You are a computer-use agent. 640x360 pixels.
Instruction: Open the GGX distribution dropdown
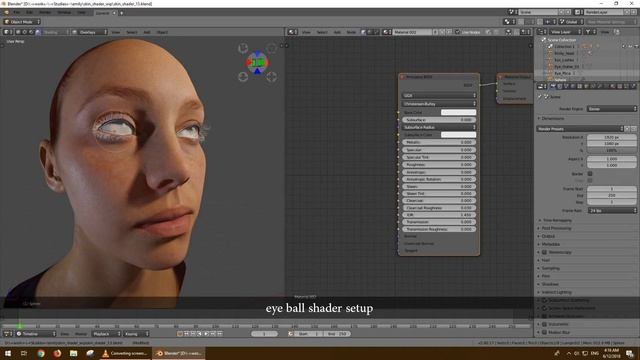point(439,96)
